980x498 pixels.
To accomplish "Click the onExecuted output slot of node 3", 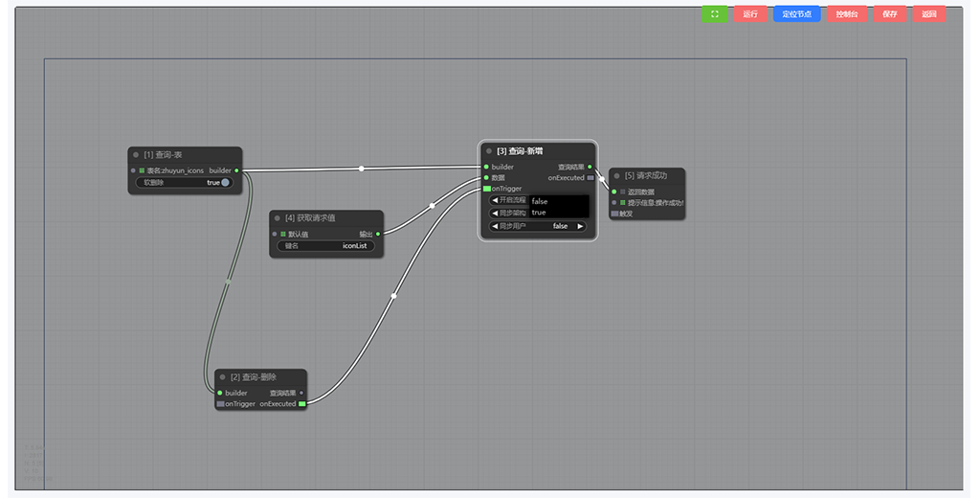I will 590,178.
